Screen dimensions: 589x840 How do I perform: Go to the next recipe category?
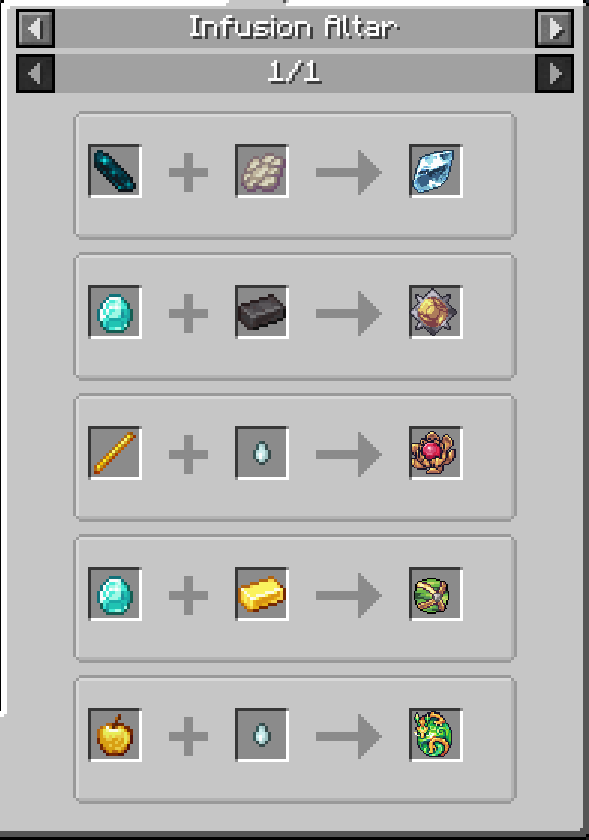pyautogui.click(x=554, y=28)
